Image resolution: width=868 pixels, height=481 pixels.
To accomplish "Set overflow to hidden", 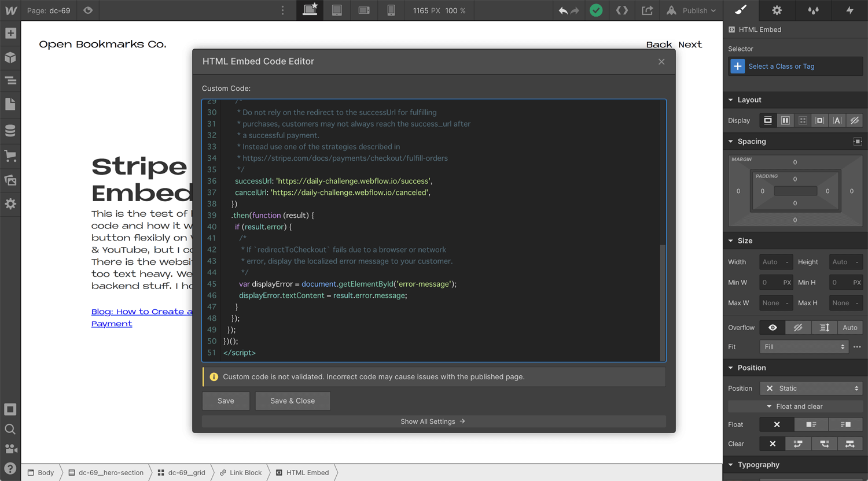I will pyautogui.click(x=799, y=328).
